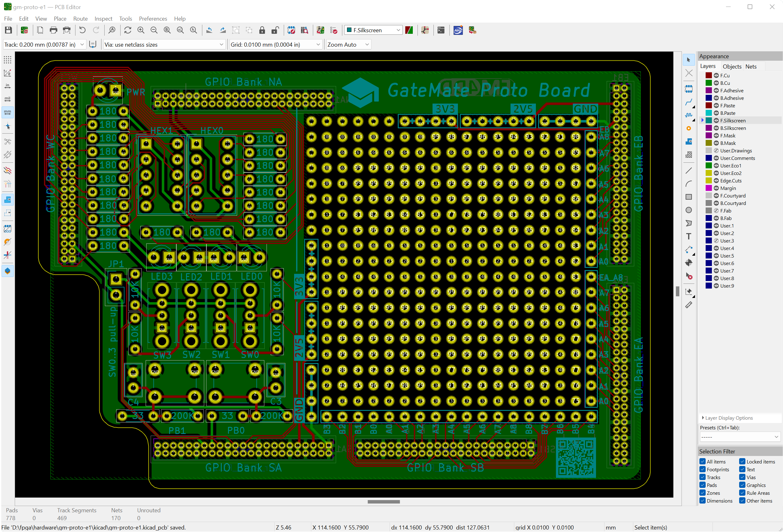Open the Grid size dropdown
783x532 pixels.
(x=276, y=44)
